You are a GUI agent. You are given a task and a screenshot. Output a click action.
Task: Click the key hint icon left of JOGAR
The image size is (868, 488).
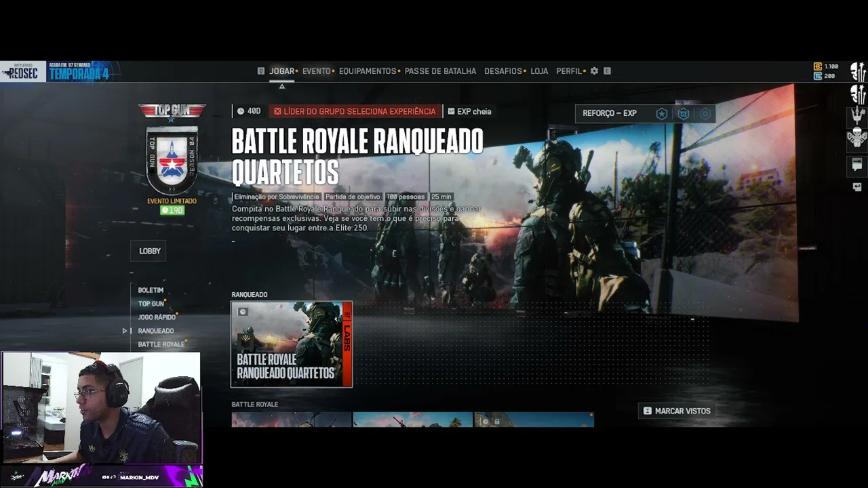[261, 71]
